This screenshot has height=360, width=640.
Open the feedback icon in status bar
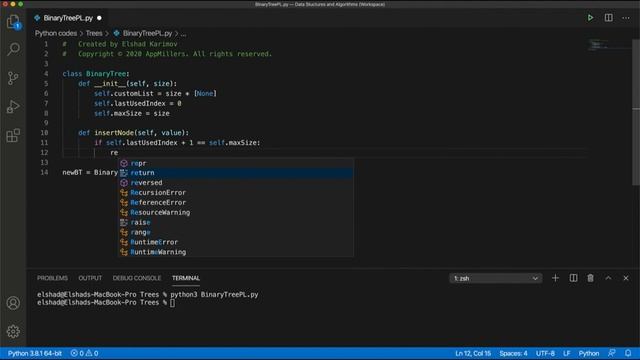[x=611, y=353]
